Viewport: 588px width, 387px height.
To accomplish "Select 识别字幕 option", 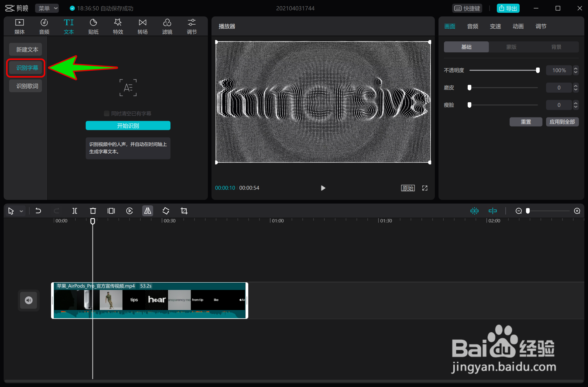I will (26, 68).
